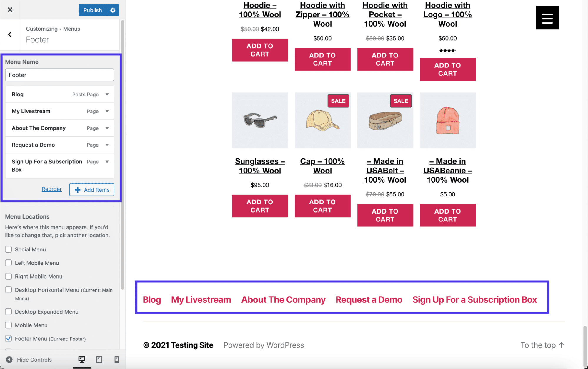Viewport: 588px width, 369px height.
Task: Click the Sunglasses product thumbnail
Action: (260, 121)
